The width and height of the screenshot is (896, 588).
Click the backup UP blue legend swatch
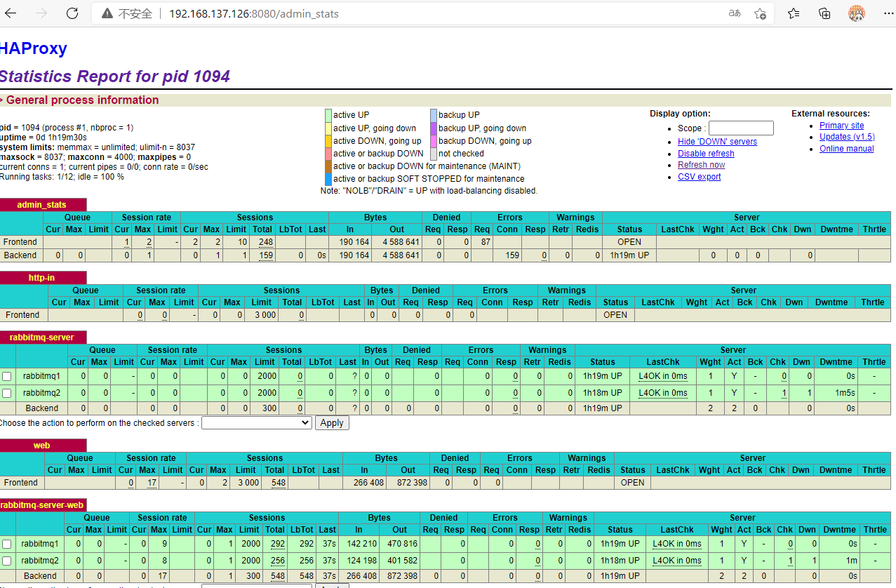433,115
